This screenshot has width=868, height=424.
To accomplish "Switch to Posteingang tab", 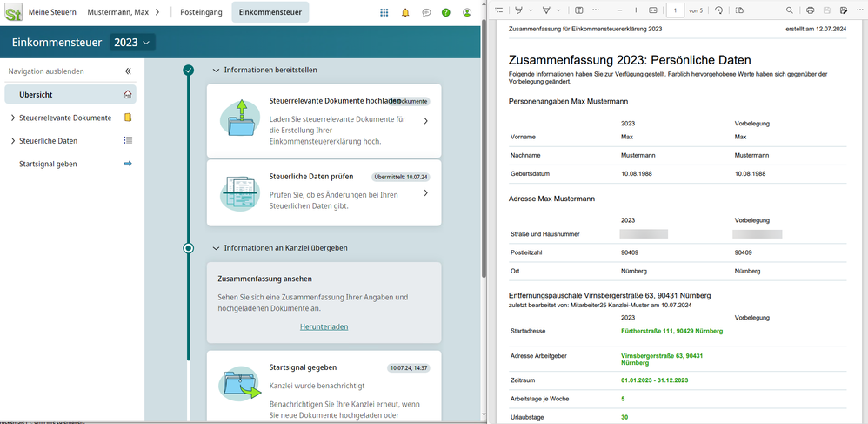I will pos(199,13).
